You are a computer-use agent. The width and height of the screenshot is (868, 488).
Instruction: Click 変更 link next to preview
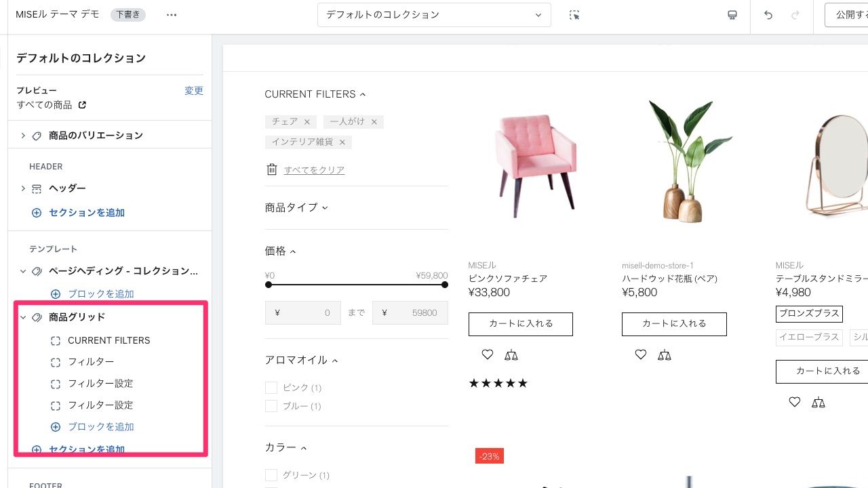[x=194, y=91]
